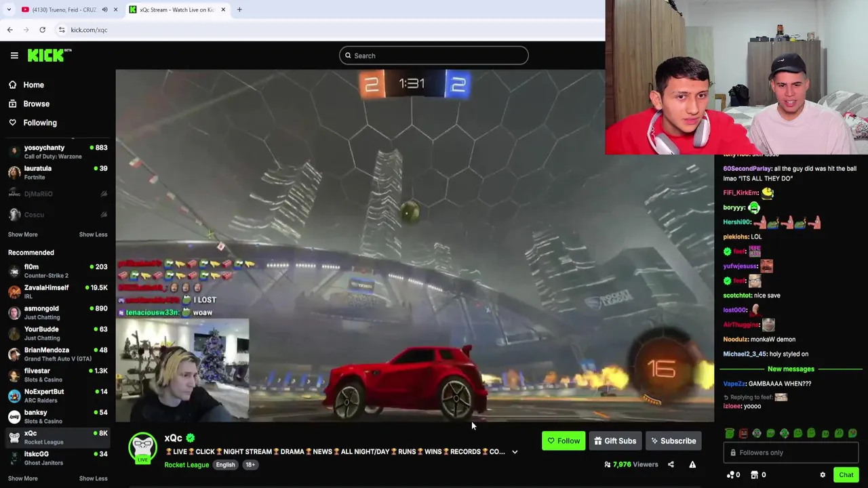The height and width of the screenshot is (488, 868).
Task: Click the share stream icon
Action: (x=671, y=464)
